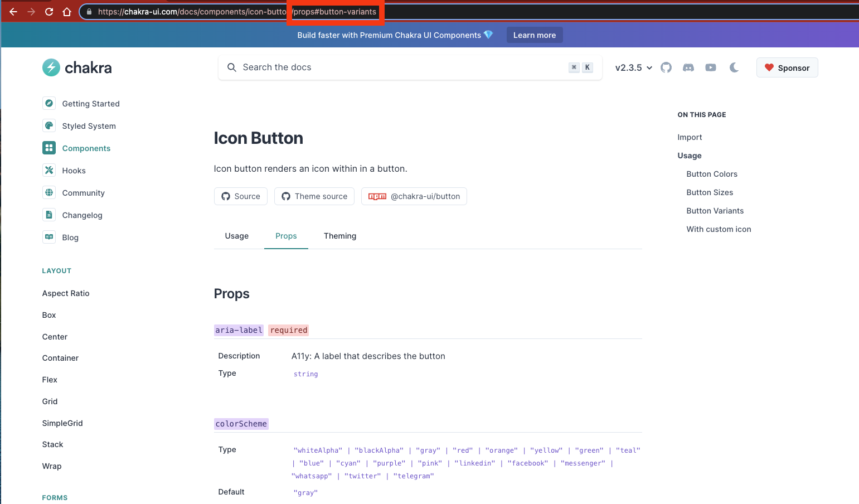Go to Aspect Ratio docs
The height and width of the screenshot is (504, 859).
pyautogui.click(x=66, y=293)
